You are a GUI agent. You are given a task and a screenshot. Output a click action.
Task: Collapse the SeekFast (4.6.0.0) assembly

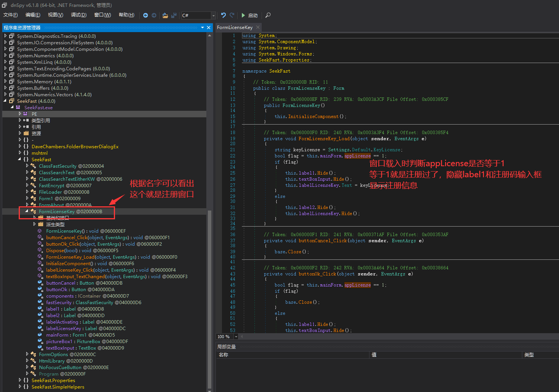pos(5,101)
